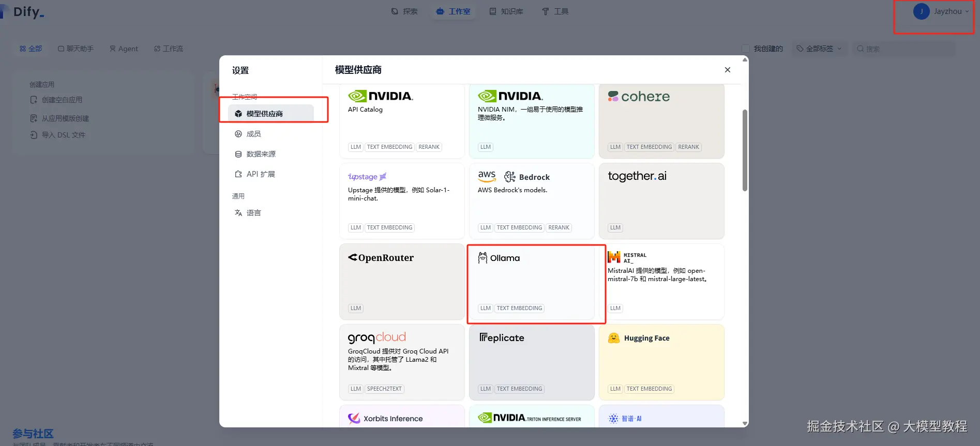The image size is (980, 446).
Task: Click the dialog scroll-up arrow
Action: pyautogui.click(x=745, y=59)
